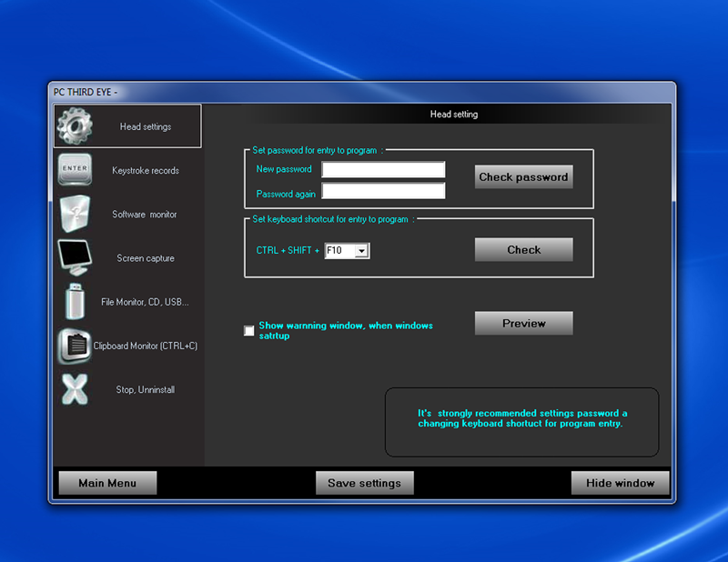Click the strongly recommended settings password note

coord(522,418)
